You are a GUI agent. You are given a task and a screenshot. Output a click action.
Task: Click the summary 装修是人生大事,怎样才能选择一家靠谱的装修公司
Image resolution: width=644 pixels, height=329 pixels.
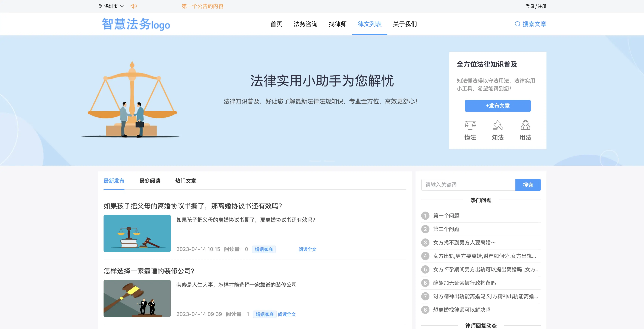coord(236,285)
